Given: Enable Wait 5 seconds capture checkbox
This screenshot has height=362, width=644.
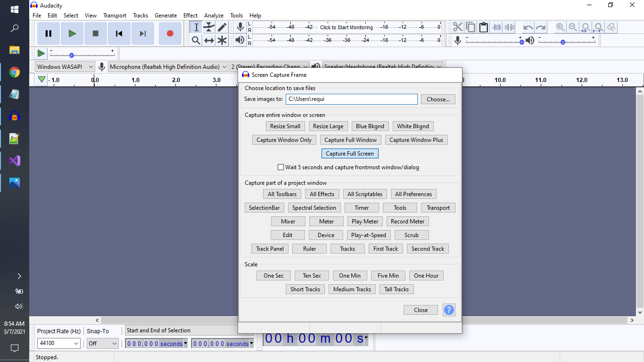Looking at the screenshot, I should tap(281, 167).
